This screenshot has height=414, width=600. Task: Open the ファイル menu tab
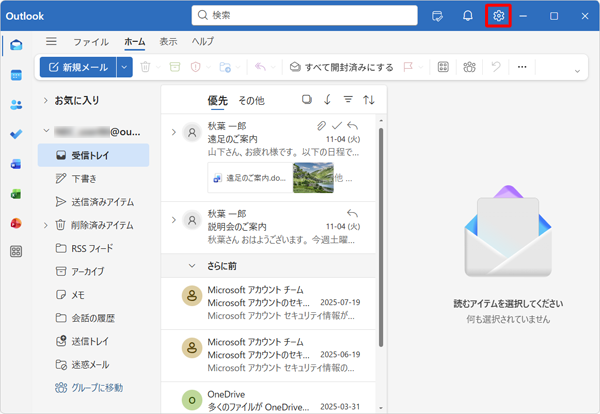(x=91, y=42)
